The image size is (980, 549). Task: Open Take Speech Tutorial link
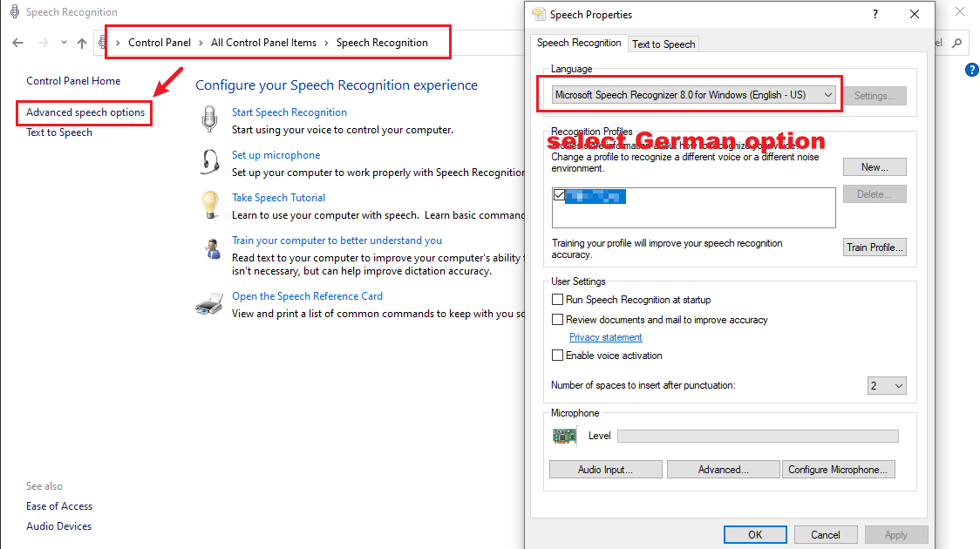(x=278, y=197)
